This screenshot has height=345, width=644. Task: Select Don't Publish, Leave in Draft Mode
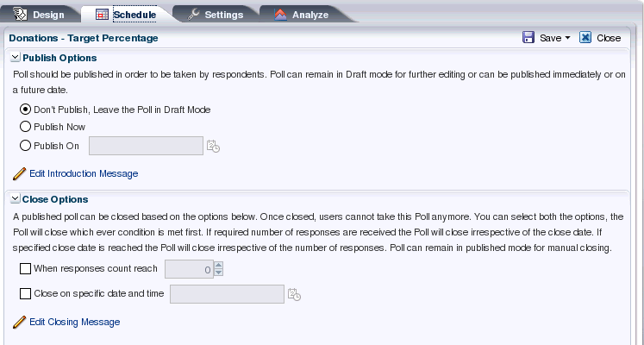(26, 110)
